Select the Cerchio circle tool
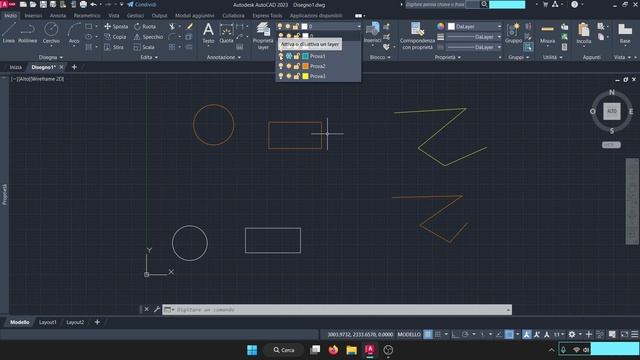This screenshot has height=360, width=640. (51, 33)
